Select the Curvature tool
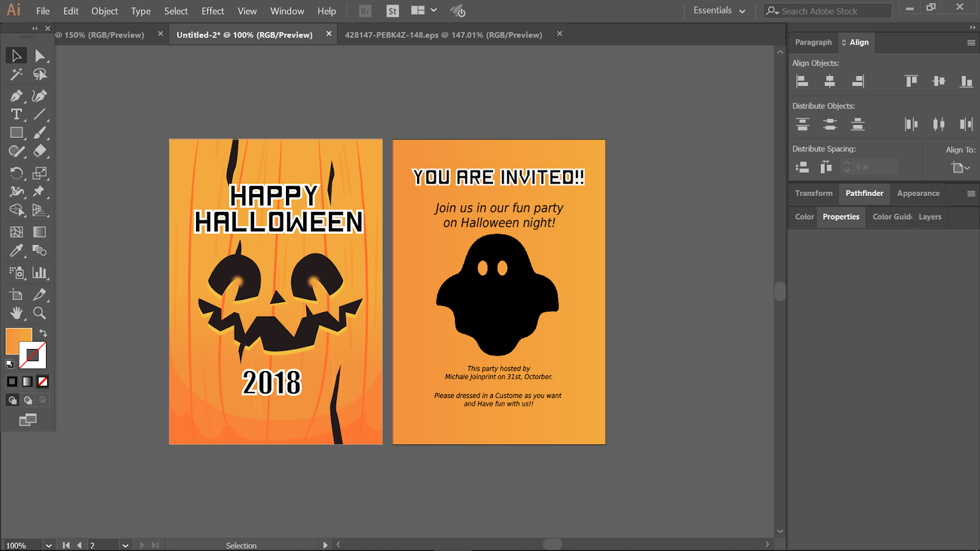Viewport: 980px width, 551px height. coord(40,96)
